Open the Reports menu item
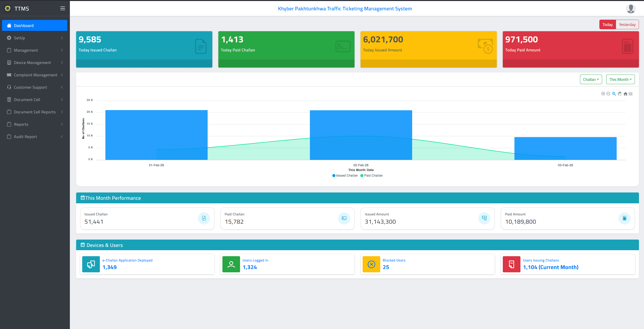Image resolution: width=644 pixels, height=329 pixels. click(35, 124)
